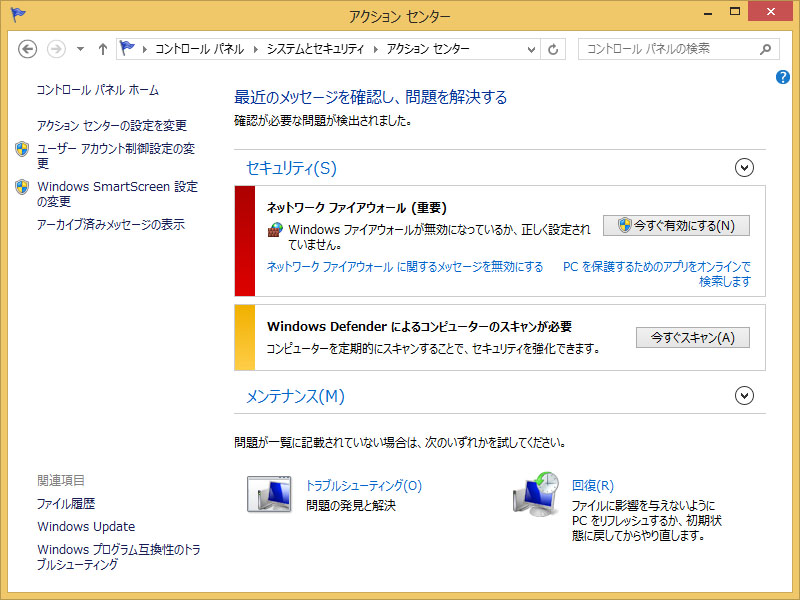Click 今すぐ有効にする(N) button
The width and height of the screenshot is (800, 600).
tap(677, 226)
